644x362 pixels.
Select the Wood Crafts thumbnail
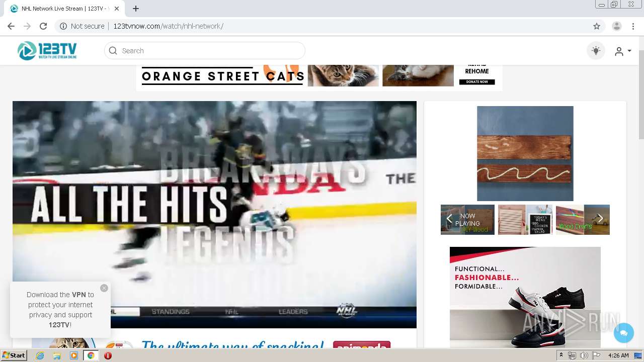pyautogui.click(x=583, y=220)
